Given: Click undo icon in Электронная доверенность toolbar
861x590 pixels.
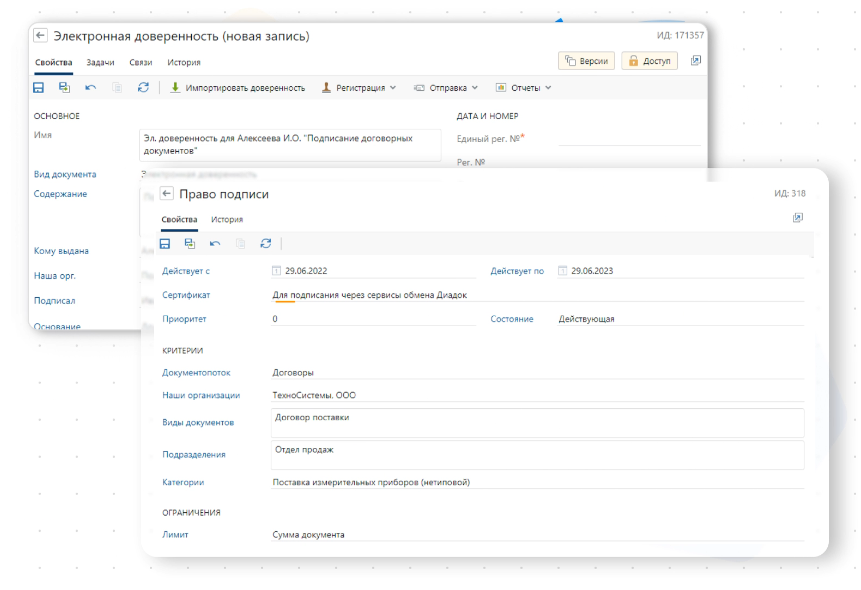Looking at the screenshot, I should point(91,88).
